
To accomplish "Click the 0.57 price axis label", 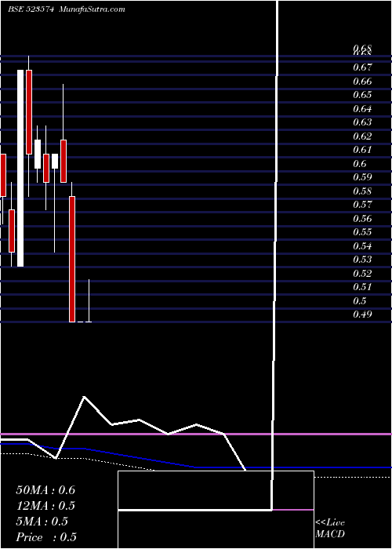I will 362,205.
